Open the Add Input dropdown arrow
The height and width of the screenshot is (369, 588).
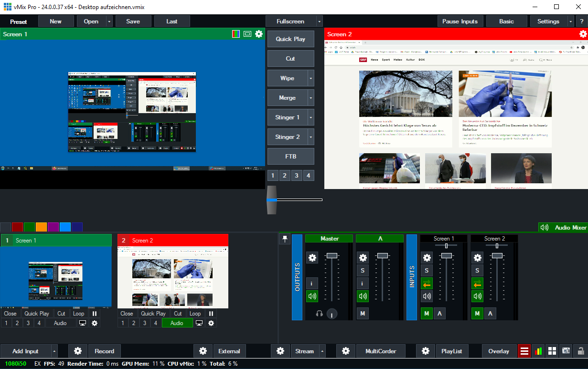tap(54, 351)
